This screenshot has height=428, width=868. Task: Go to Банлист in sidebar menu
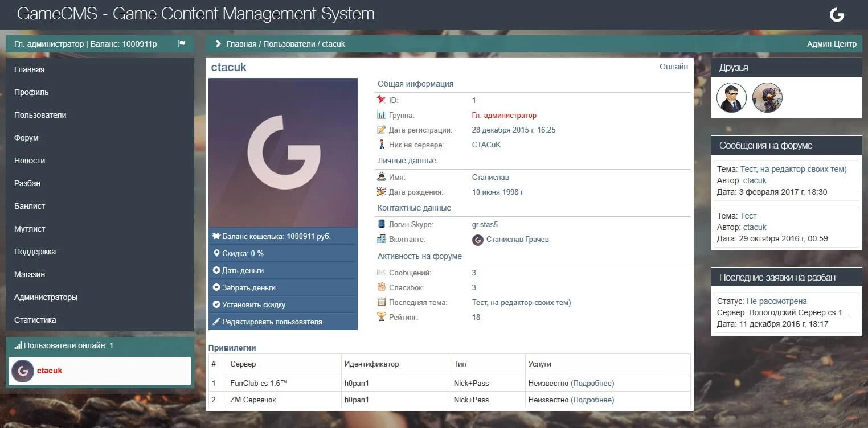point(30,206)
